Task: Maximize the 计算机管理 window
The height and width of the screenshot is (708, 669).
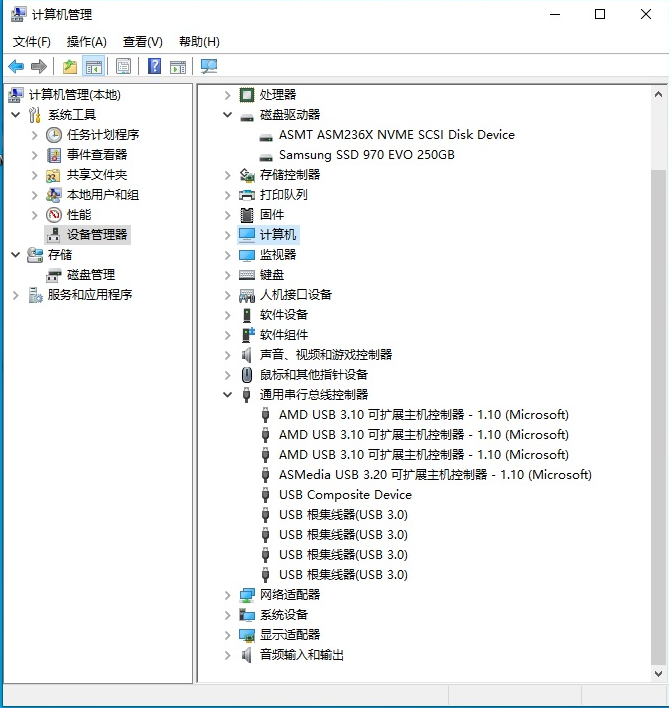Action: click(600, 14)
